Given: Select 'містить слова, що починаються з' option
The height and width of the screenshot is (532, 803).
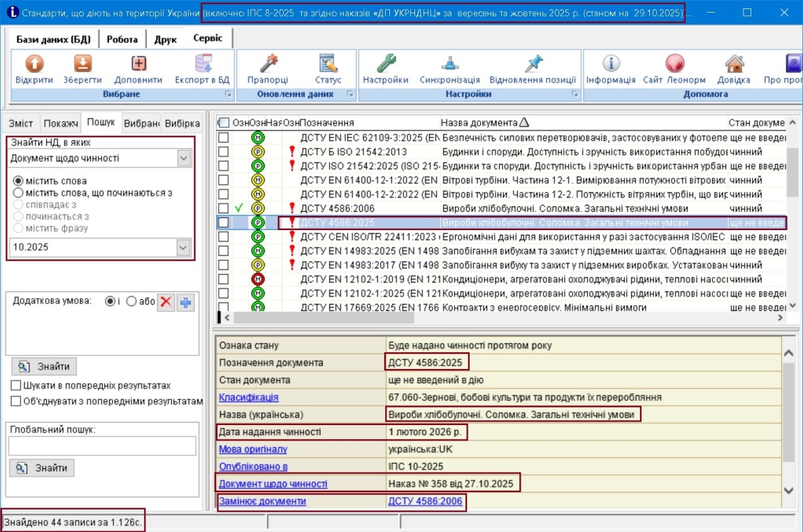Looking at the screenshot, I should [19, 192].
